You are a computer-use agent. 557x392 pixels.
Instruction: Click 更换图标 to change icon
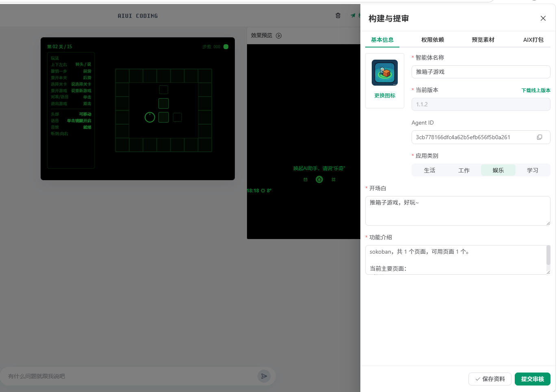point(385,95)
